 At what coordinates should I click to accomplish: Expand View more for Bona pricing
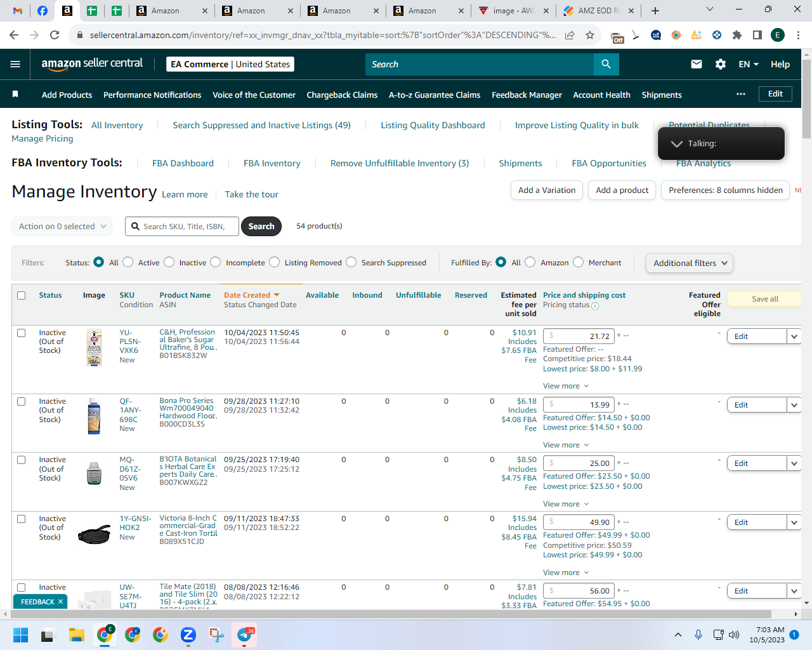566,445
